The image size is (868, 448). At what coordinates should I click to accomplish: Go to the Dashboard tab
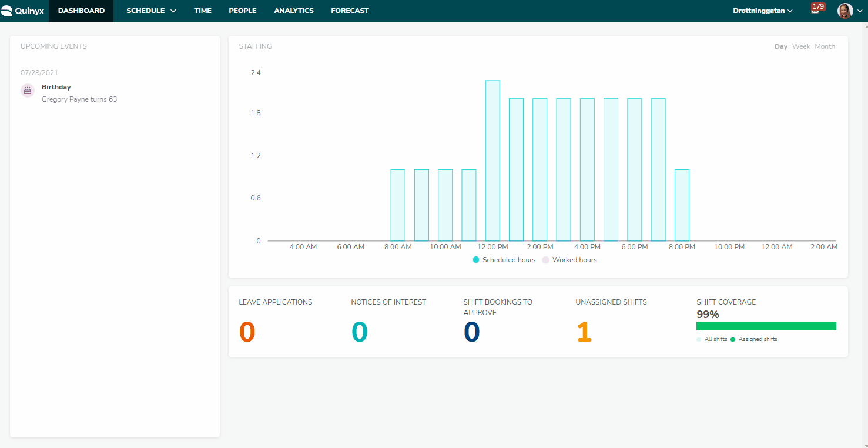(81, 11)
